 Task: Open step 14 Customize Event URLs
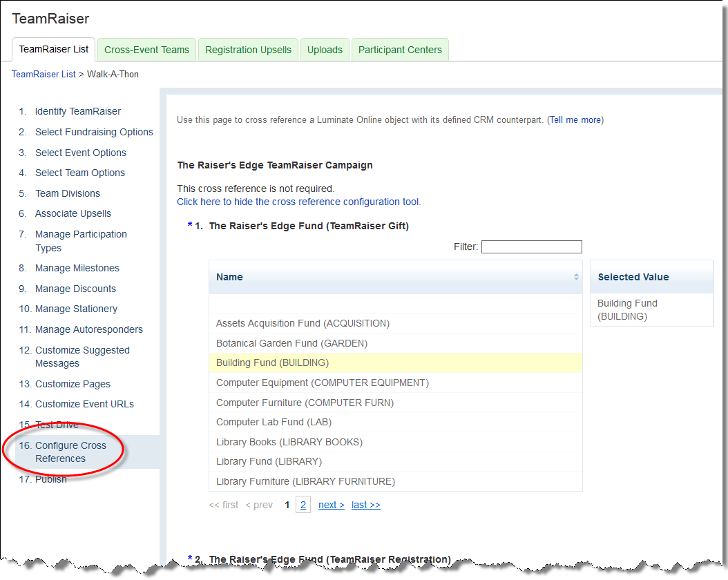(x=84, y=404)
